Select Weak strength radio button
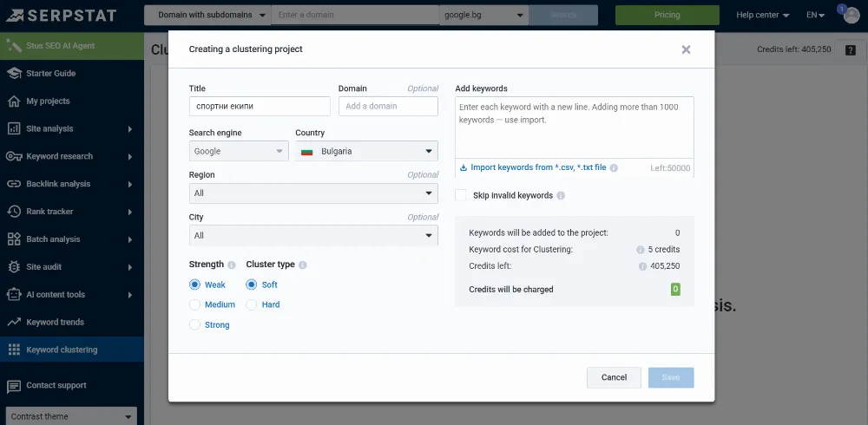868x425 pixels. coord(194,284)
